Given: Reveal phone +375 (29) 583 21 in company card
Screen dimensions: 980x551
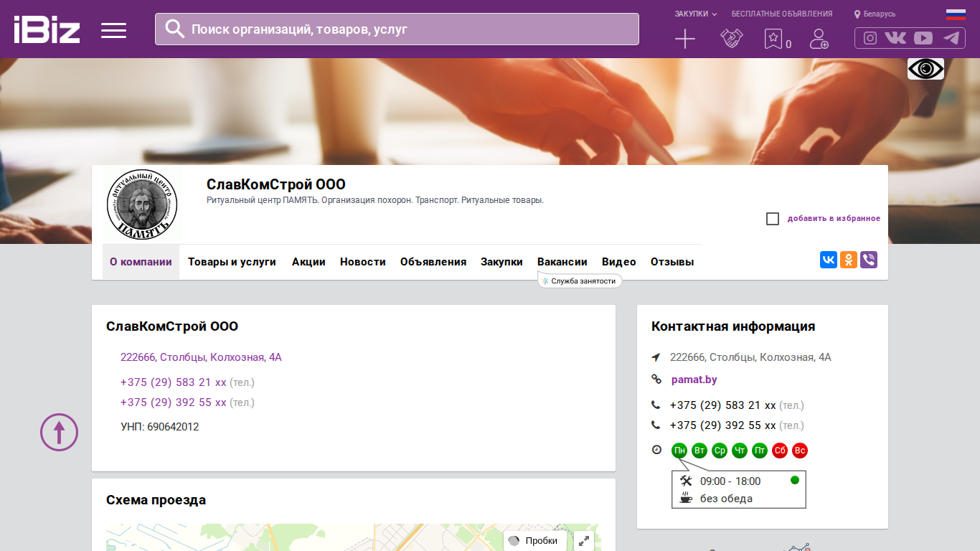Looking at the screenshot, I should (174, 382).
